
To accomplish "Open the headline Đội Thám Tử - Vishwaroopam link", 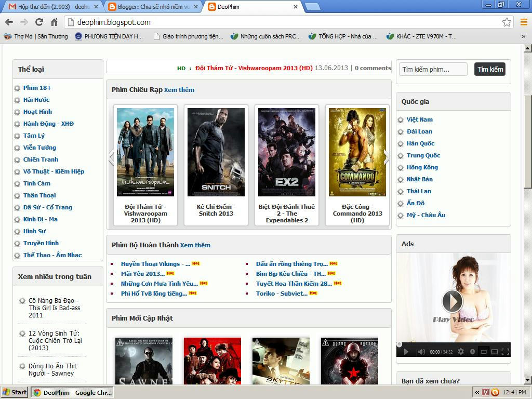I will point(254,68).
